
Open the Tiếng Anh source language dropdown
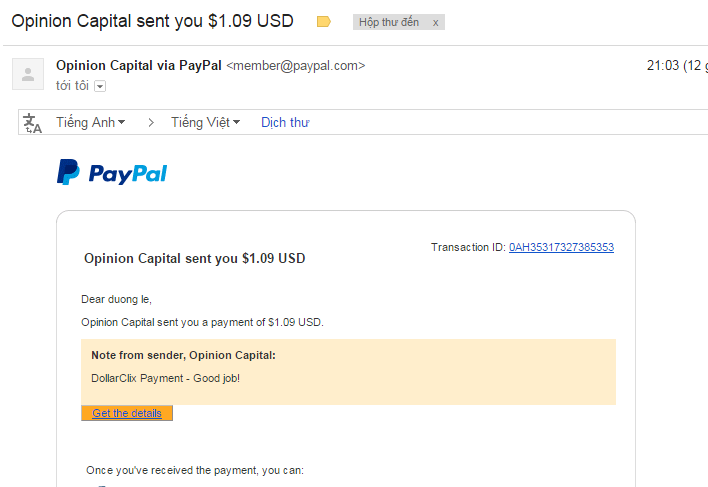click(91, 123)
